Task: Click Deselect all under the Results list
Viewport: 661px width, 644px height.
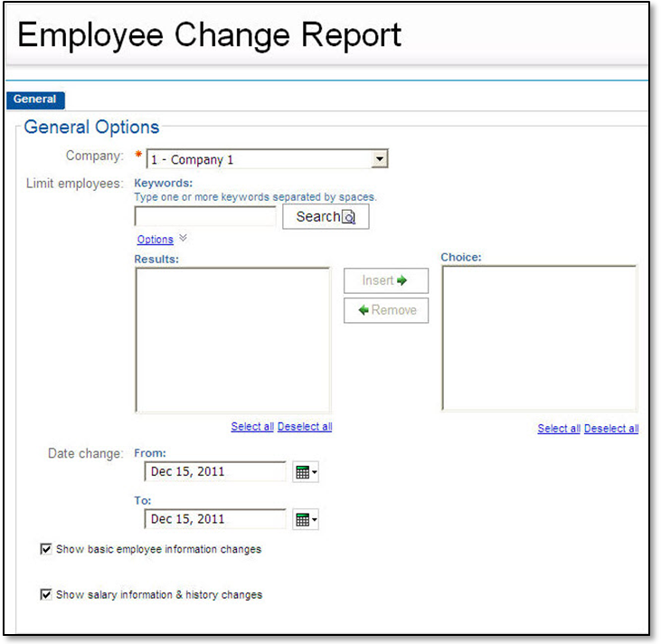Action: pos(305,427)
